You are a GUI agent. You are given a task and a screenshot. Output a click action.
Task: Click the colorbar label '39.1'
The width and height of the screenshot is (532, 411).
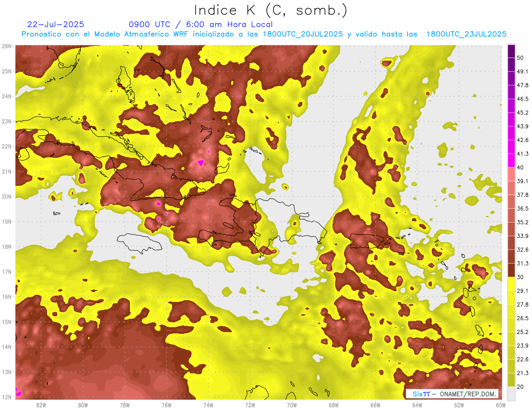pos(522,181)
